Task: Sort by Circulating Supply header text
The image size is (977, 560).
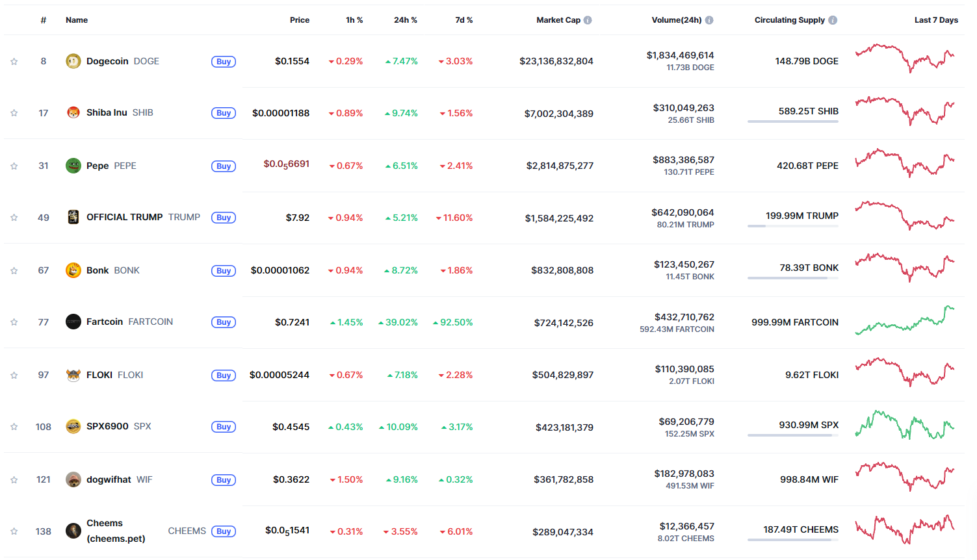Action: coord(790,20)
